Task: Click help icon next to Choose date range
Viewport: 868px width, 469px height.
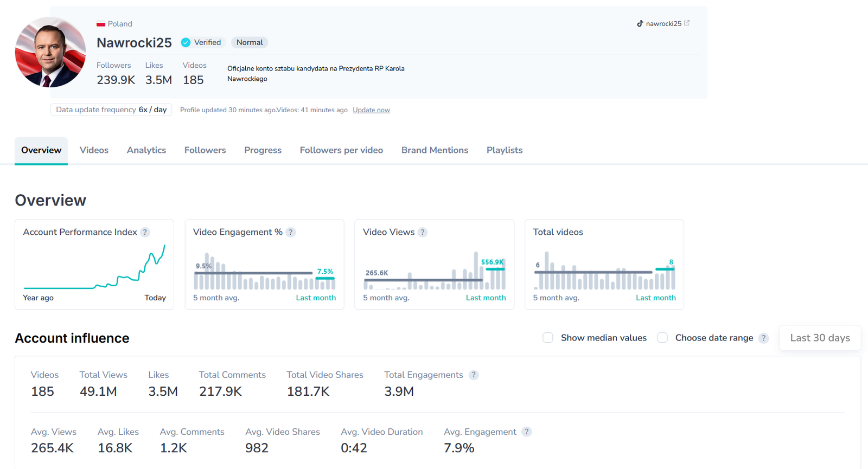Action: (x=763, y=338)
